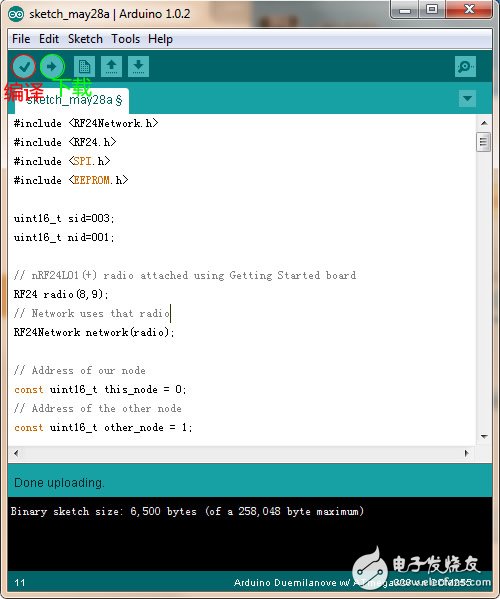Open the Sketch menu

click(85, 39)
